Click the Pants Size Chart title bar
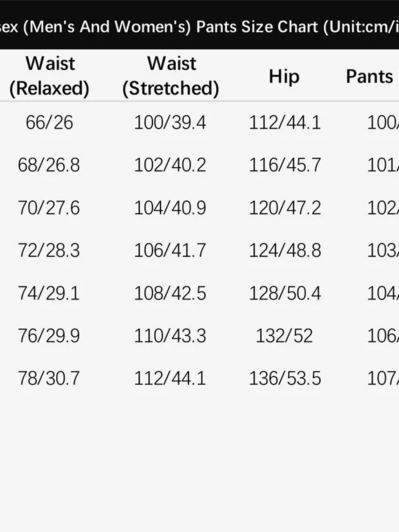The width and height of the screenshot is (399, 532). pos(199,27)
